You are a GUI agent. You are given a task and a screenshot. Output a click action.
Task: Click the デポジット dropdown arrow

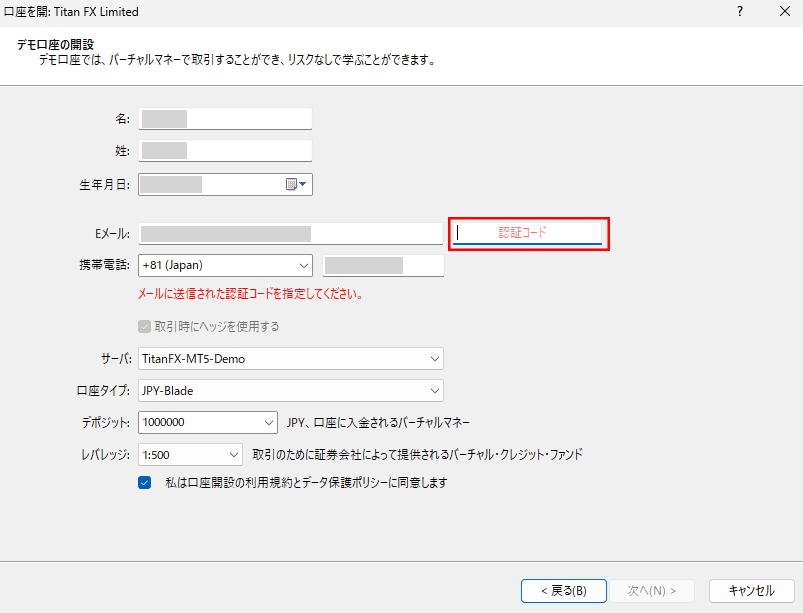click(267, 422)
